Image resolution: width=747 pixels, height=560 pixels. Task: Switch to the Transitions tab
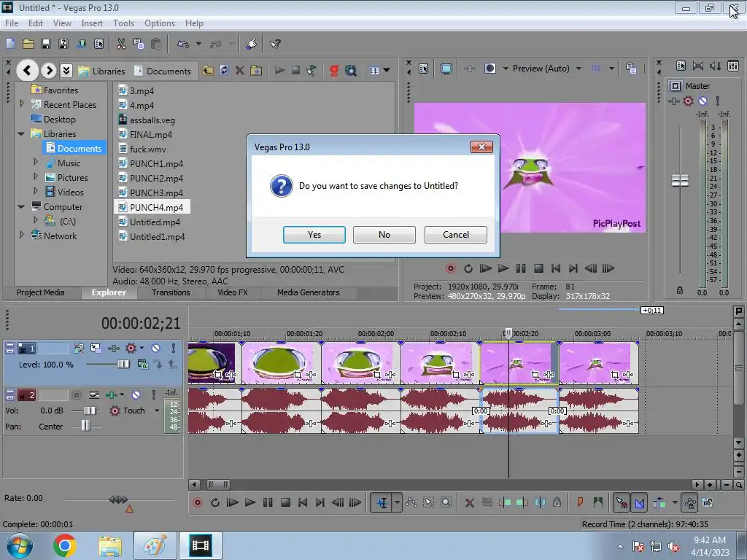pyautogui.click(x=171, y=292)
